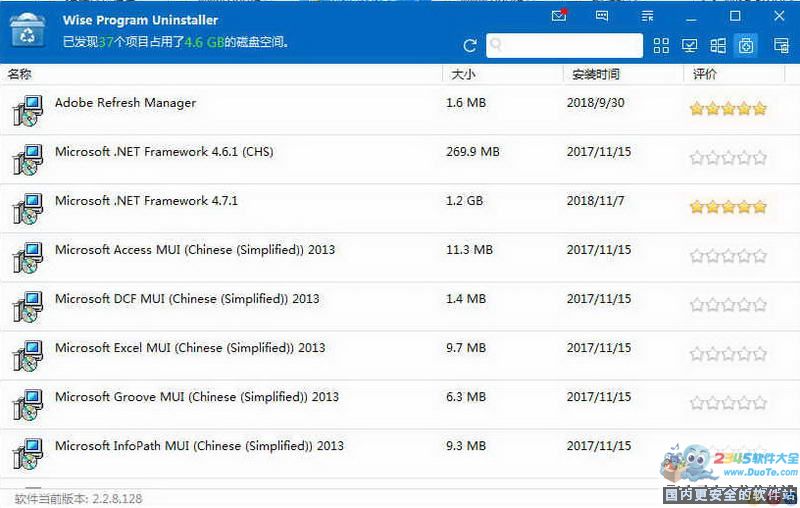The height and width of the screenshot is (508, 800).
Task: Click the 2018/9/30 install date
Action: pyautogui.click(x=595, y=103)
